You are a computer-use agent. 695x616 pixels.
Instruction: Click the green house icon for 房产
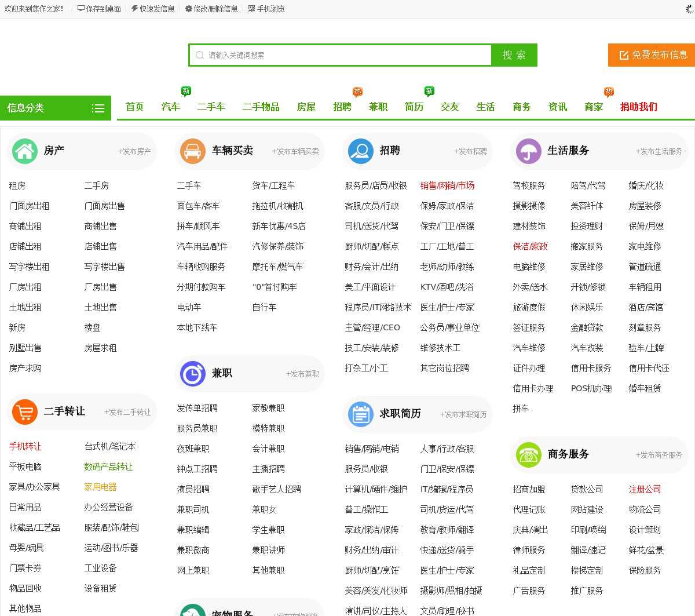25,151
